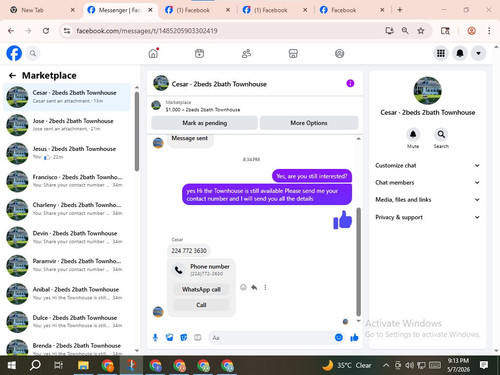Open File Explorer from taskbar
The height and width of the screenshot is (375, 500).
(83, 366)
